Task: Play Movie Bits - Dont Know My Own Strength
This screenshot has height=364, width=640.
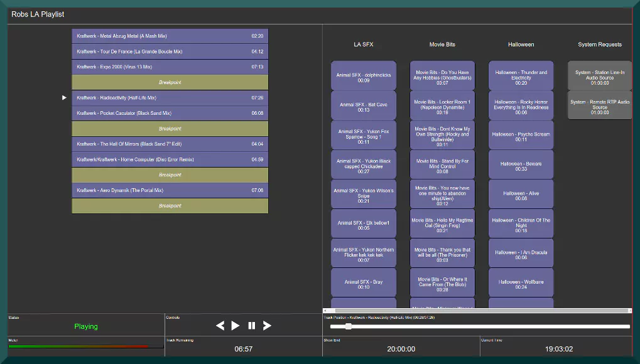Action: [442, 135]
